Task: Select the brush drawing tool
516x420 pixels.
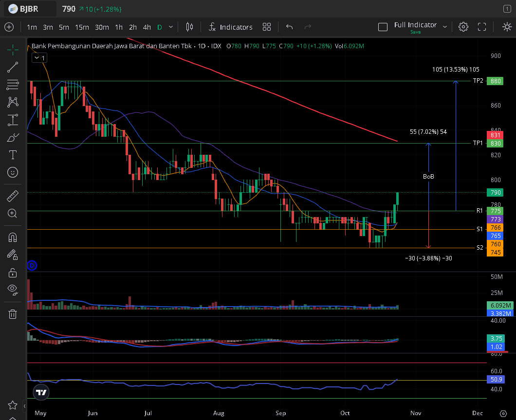Action: (x=13, y=138)
